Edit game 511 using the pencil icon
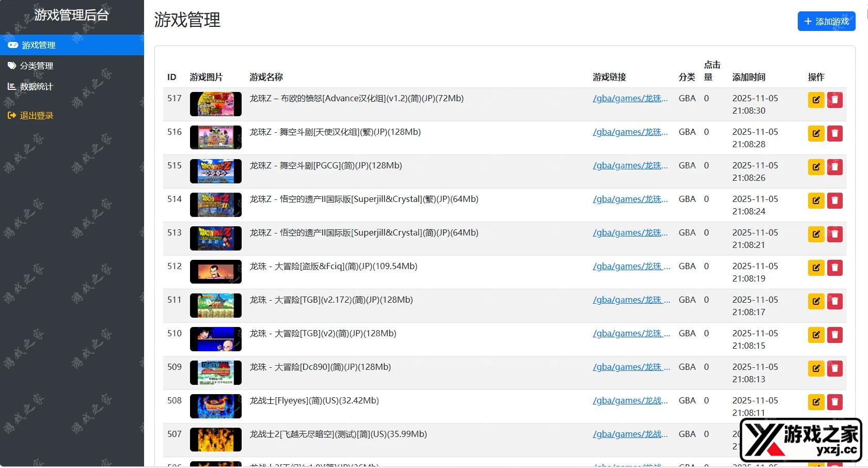 tap(816, 302)
